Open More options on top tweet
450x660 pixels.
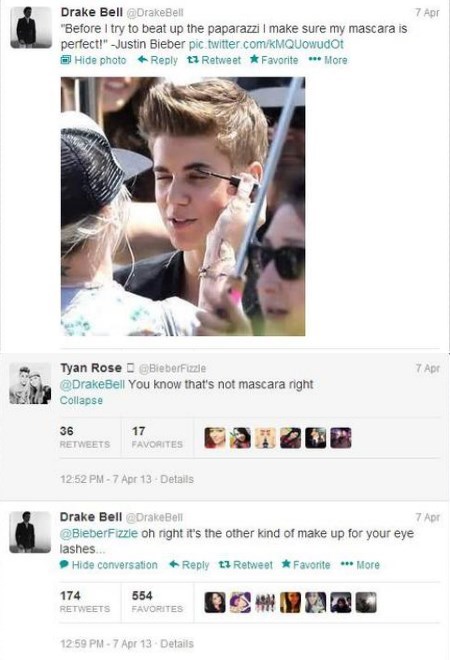(x=328, y=60)
